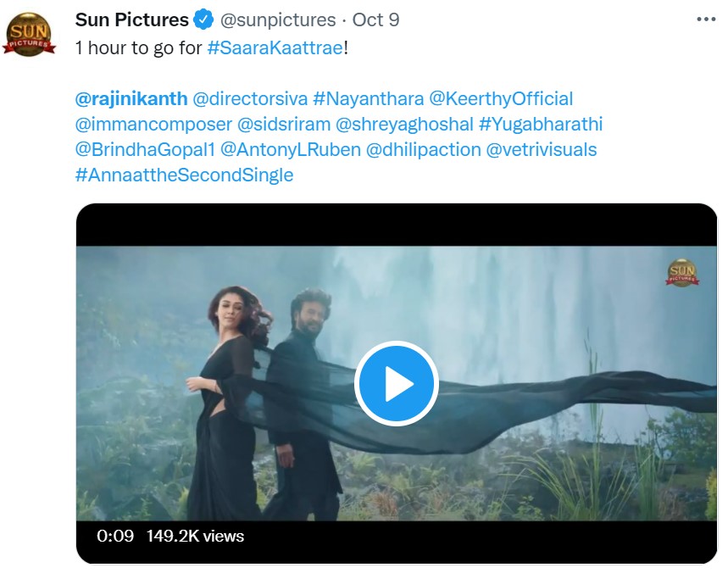
Task: Visit the @shreyaghoshal mention
Action: [404, 124]
